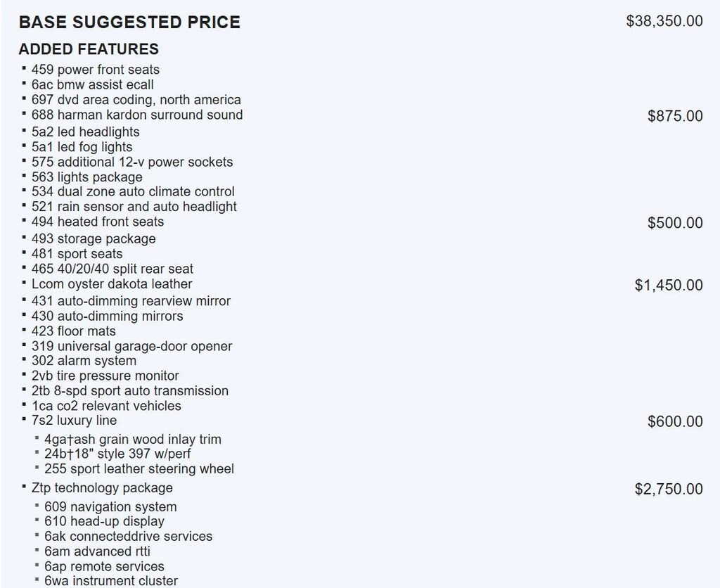Click the $500.00 price
Image resolution: width=720 pixels, height=588 pixels.
674,223
